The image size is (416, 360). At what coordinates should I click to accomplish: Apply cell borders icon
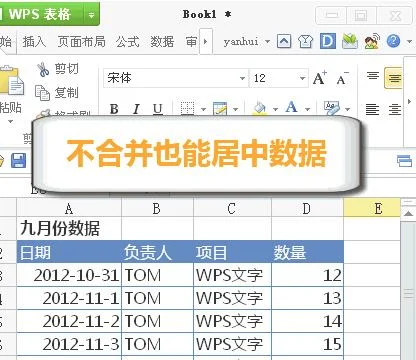click(x=187, y=108)
